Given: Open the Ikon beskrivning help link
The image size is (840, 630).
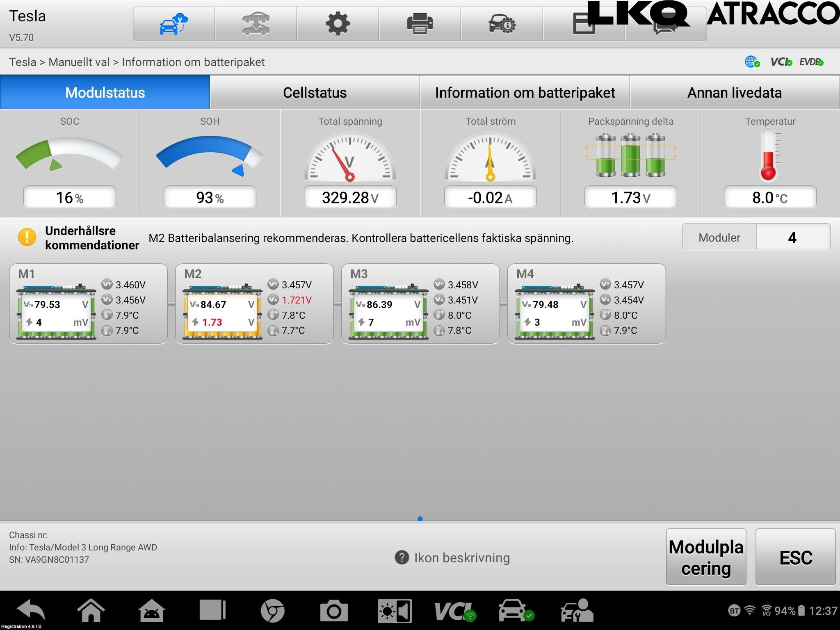Looking at the screenshot, I should pyautogui.click(x=452, y=558).
